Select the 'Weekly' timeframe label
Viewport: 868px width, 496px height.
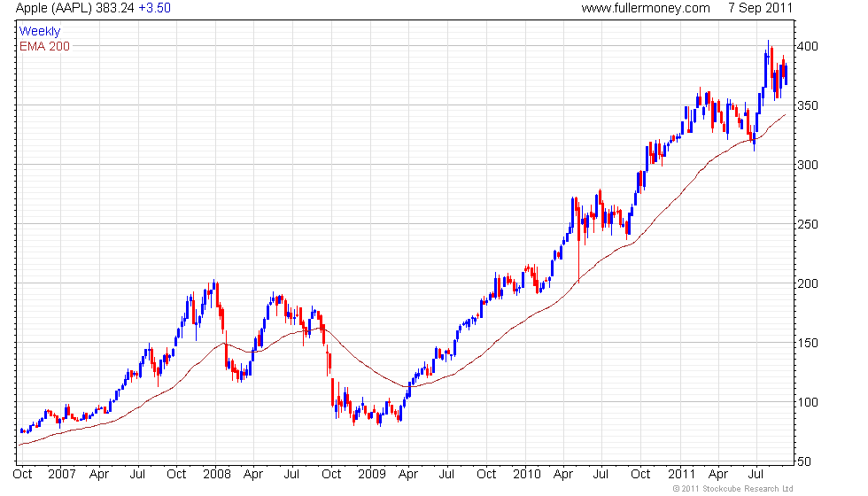[40, 32]
